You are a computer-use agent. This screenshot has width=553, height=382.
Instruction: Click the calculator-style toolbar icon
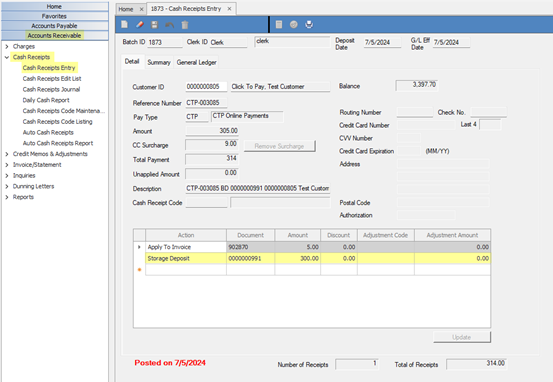coord(279,24)
